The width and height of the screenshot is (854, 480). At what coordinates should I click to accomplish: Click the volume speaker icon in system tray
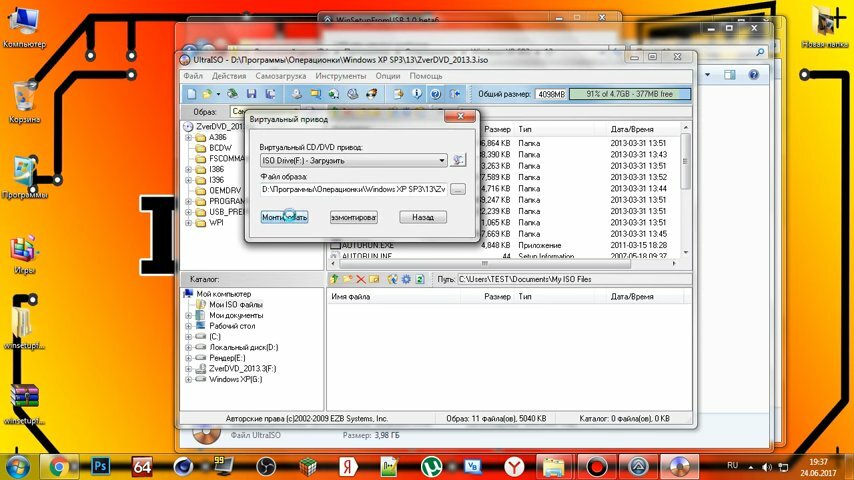click(x=767, y=467)
